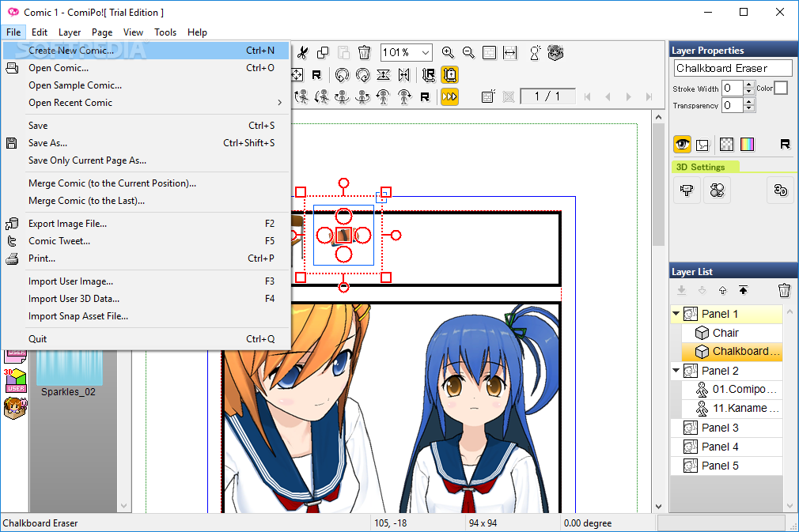Switch to the position properties tab icon
Image resolution: width=799 pixels, height=532 pixels.
pyautogui.click(x=702, y=145)
